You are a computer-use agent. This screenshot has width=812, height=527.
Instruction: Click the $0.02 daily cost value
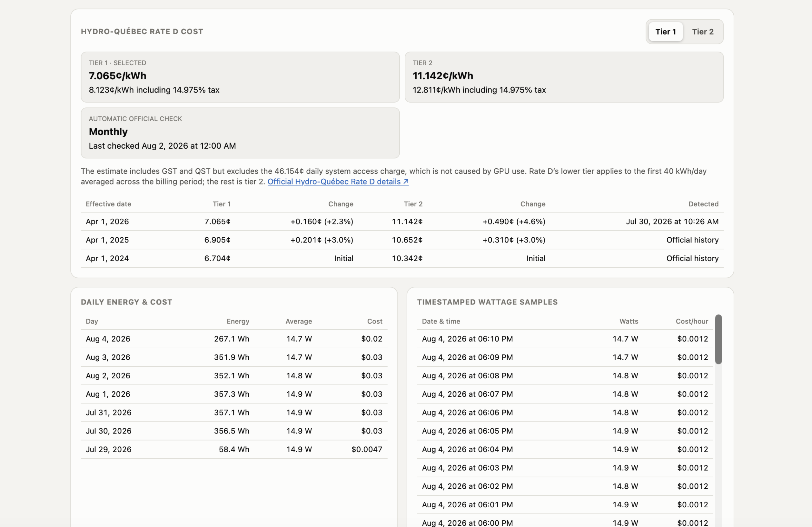[x=371, y=339]
